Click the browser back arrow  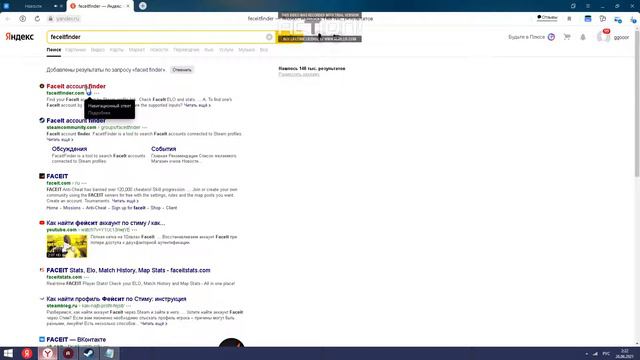8,19
